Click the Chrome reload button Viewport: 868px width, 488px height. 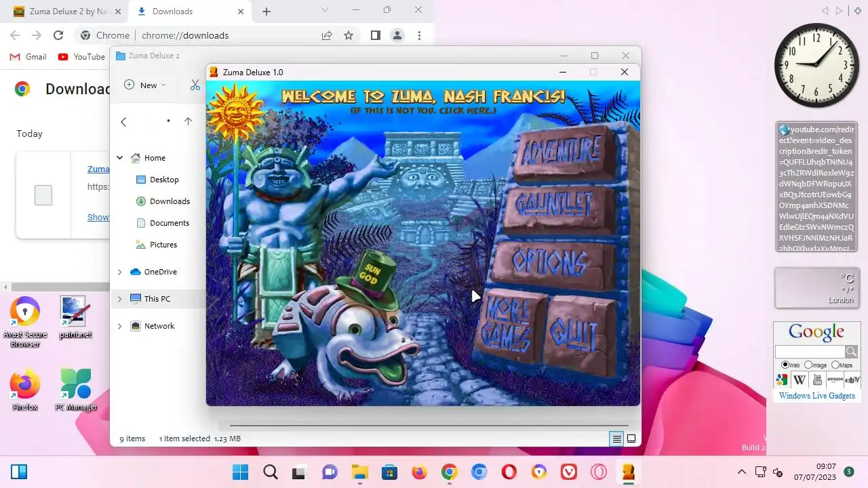[58, 35]
